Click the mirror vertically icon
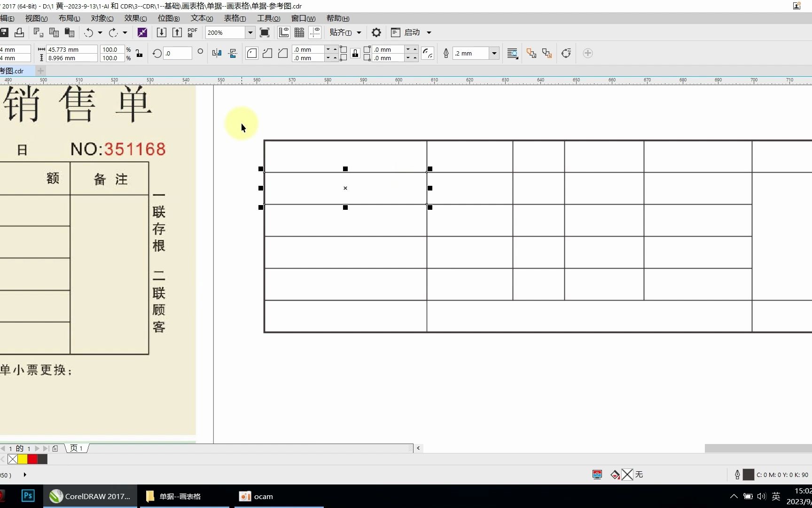 point(233,53)
